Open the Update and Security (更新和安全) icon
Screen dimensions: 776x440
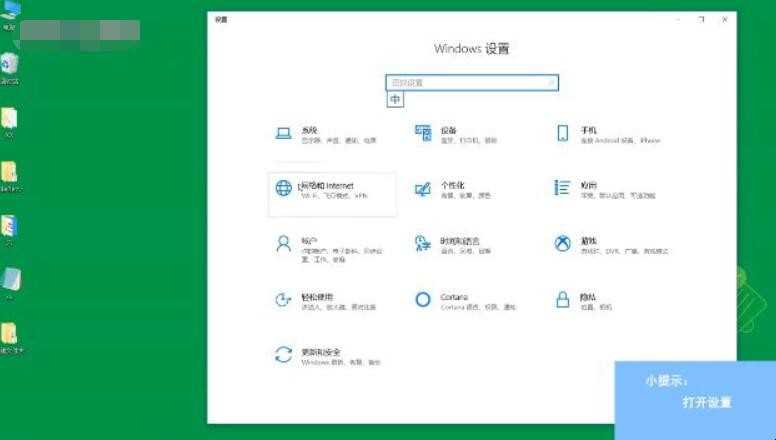coord(284,355)
